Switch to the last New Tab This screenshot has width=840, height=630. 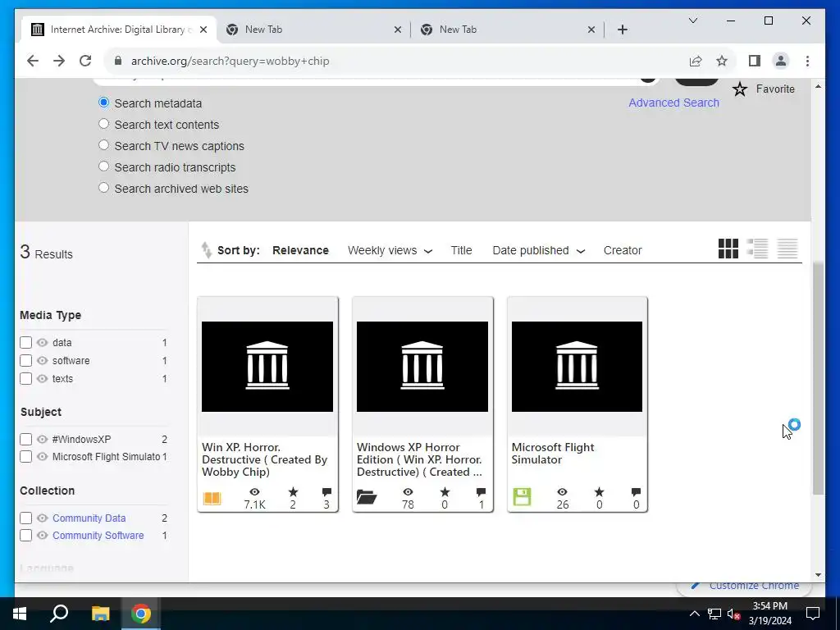click(507, 30)
